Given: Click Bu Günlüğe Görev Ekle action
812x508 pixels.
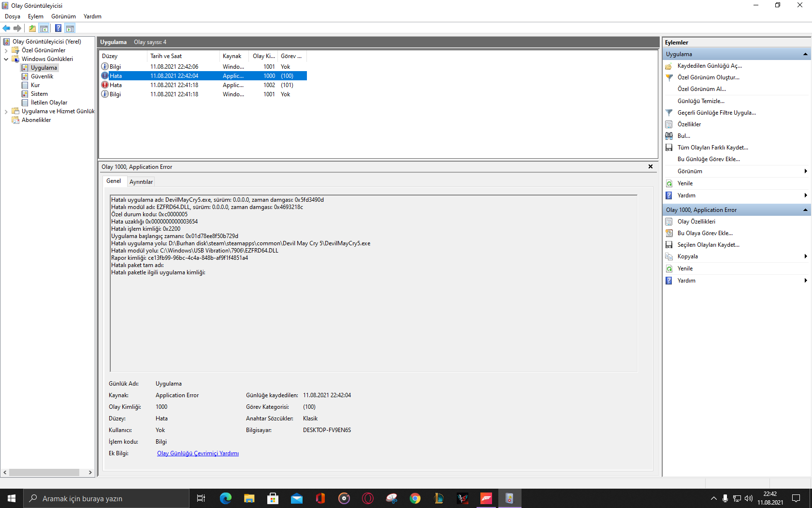Looking at the screenshot, I should [x=709, y=159].
